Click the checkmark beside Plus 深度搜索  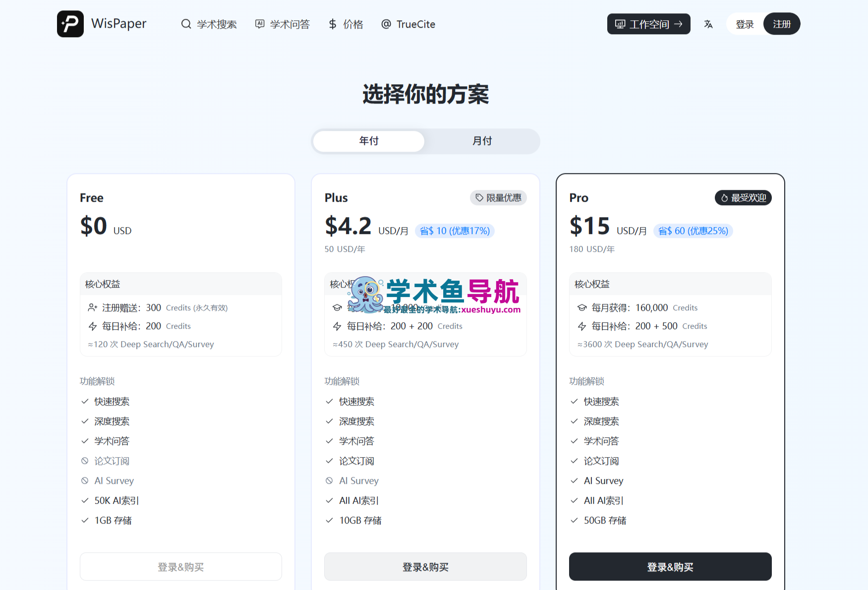point(329,421)
